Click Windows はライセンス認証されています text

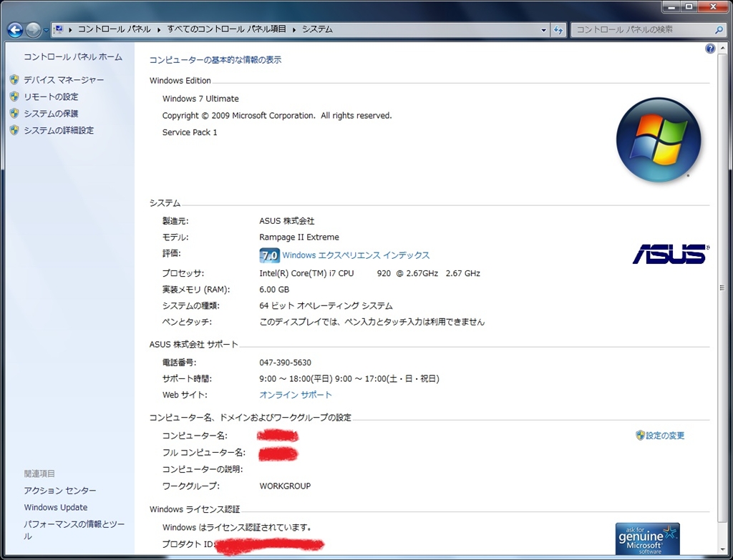click(x=237, y=527)
